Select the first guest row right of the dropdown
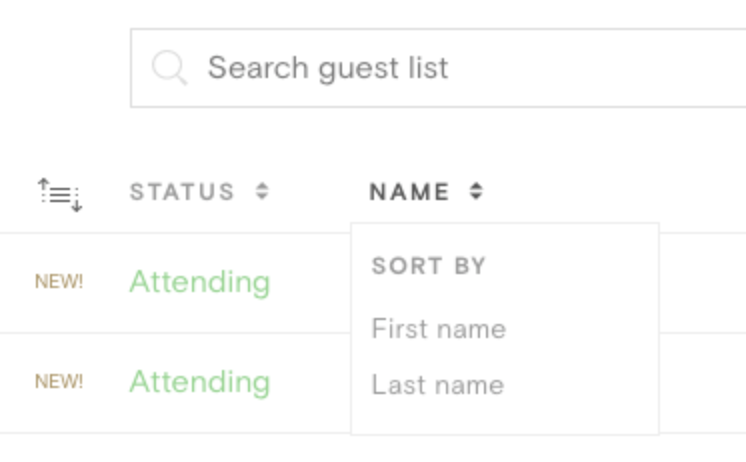746x462 pixels. tap(703, 283)
